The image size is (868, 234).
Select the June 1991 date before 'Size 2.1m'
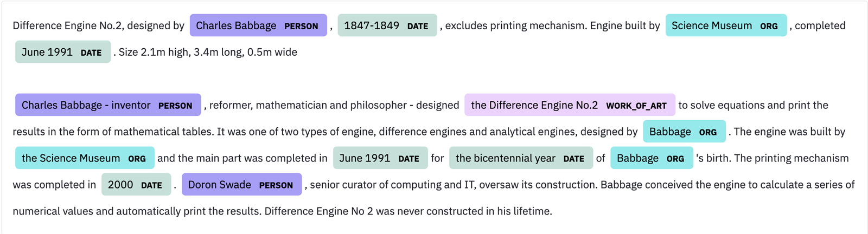pos(62,52)
